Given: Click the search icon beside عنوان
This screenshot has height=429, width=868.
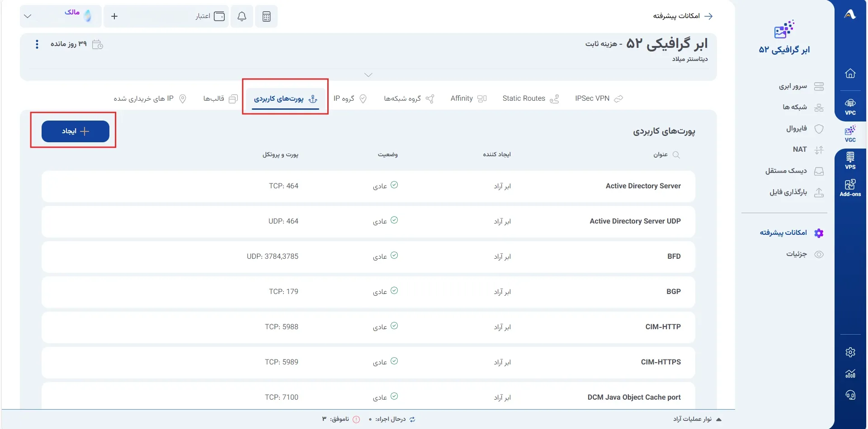Looking at the screenshot, I should [676, 155].
